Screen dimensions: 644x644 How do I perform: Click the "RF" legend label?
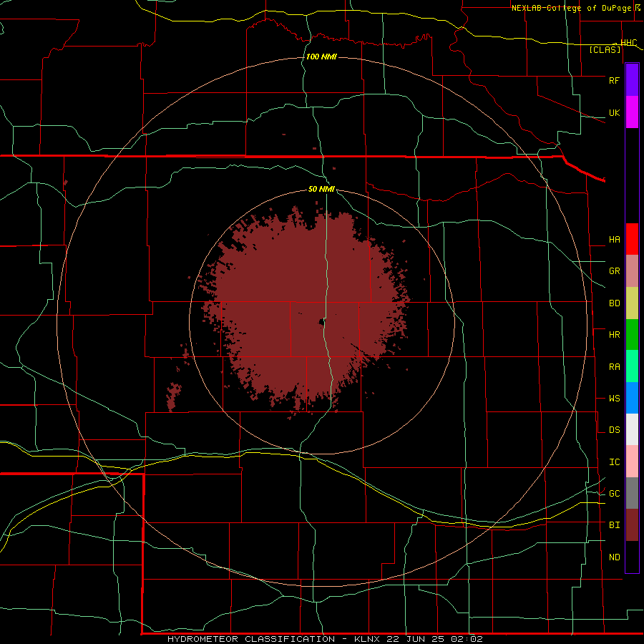pos(614,80)
